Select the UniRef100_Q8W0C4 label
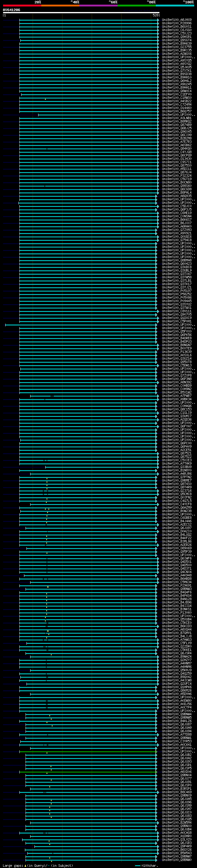The width and height of the screenshot is (197, 868). coord(177,91)
